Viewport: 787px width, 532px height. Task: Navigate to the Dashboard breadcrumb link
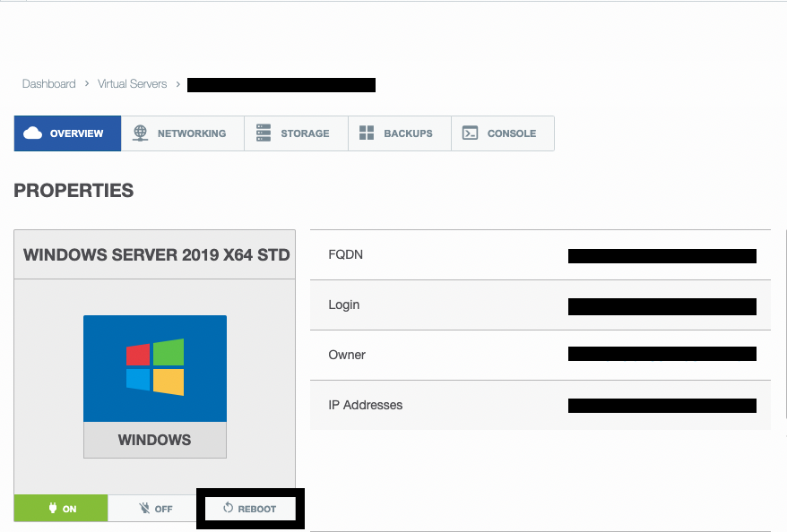(48, 83)
